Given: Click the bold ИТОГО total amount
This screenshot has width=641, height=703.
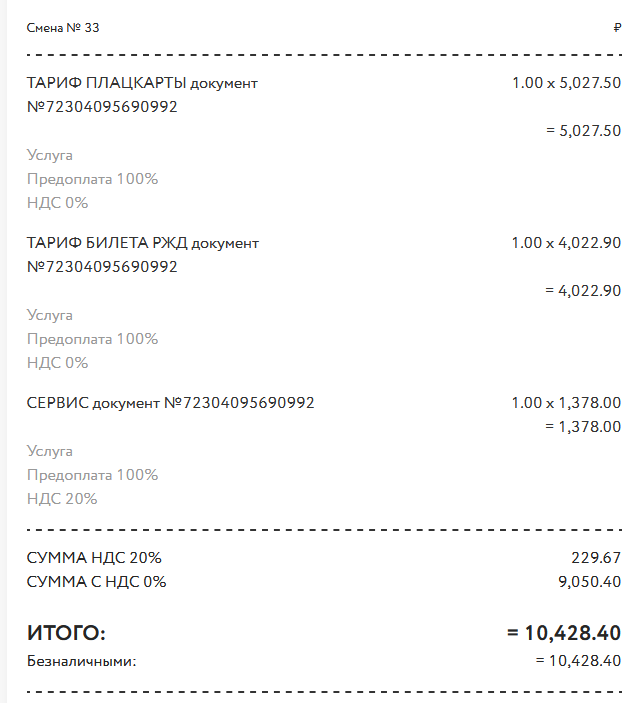Looking at the screenshot, I should [564, 633].
